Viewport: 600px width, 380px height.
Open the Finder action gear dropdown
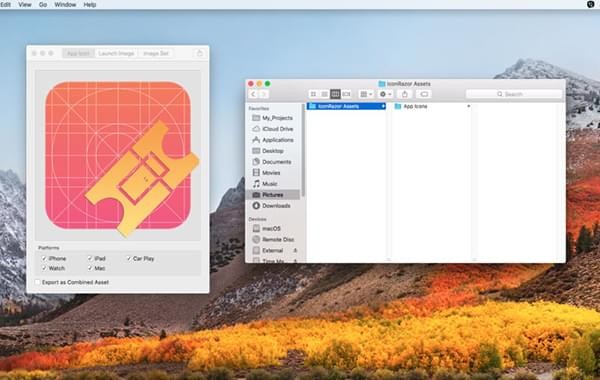click(x=385, y=94)
